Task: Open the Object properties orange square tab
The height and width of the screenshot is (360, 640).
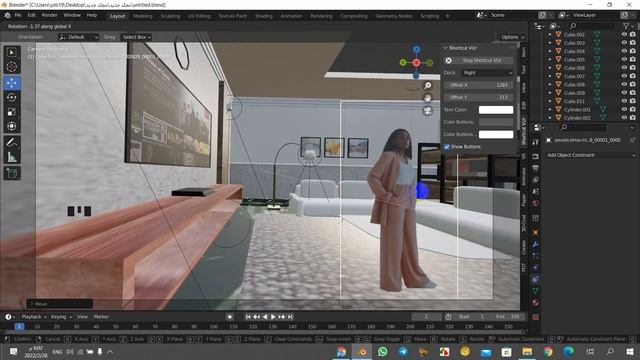Action: [x=535, y=232]
